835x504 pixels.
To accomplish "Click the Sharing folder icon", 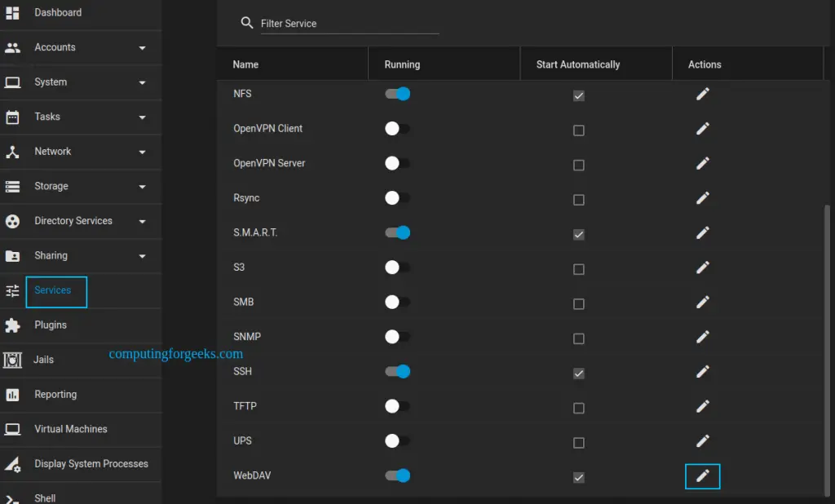I will coord(12,256).
